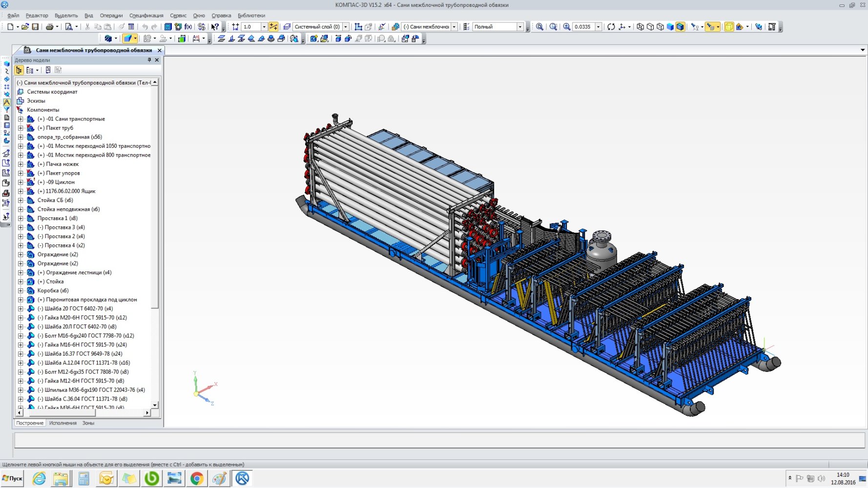Switch to the Исполнения tab
Image resolution: width=868 pixels, height=488 pixels.
coord(62,423)
